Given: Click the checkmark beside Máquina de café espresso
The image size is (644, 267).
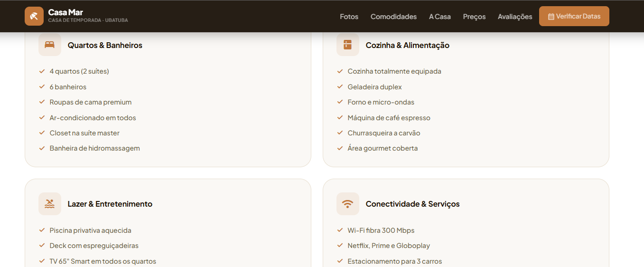Looking at the screenshot, I should click(x=340, y=118).
